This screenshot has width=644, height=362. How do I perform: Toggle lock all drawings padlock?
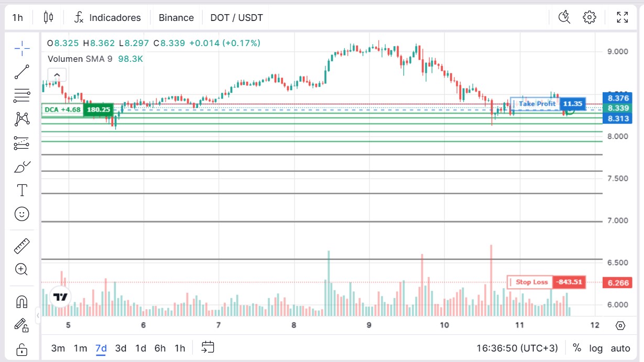tap(22, 349)
